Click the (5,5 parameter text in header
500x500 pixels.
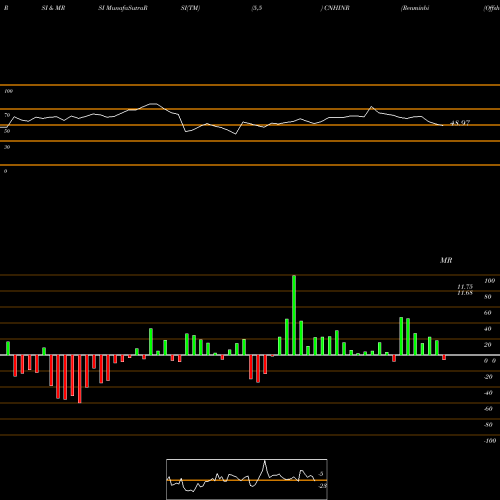(257, 8)
